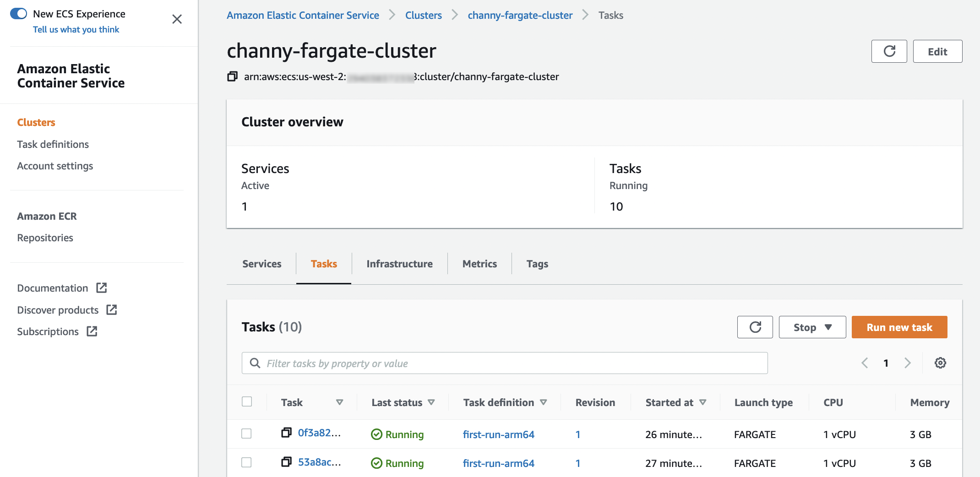Sort by Last status column arrow
Image resolution: width=980 pixels, height=477 pixels.
point(431,402)
